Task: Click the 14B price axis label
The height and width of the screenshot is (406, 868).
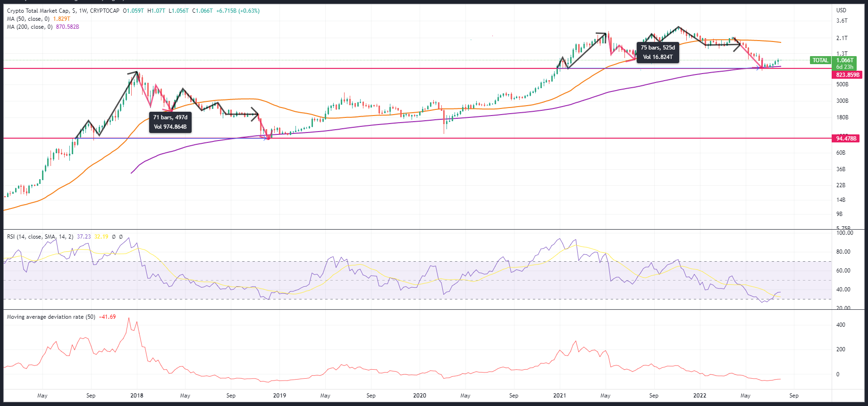Action: [841, 200]
